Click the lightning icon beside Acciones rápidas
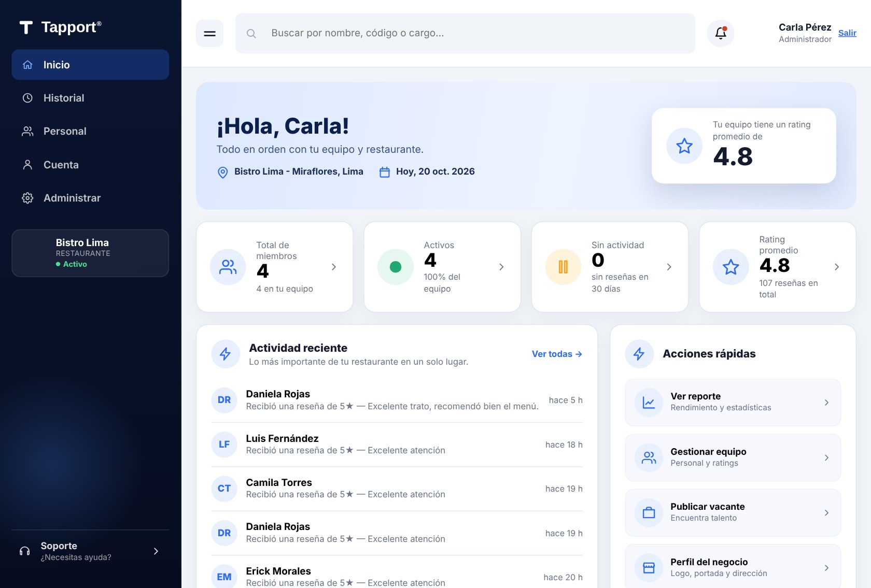This screenshot has height=588, width=871. click(x=639, y=354)
